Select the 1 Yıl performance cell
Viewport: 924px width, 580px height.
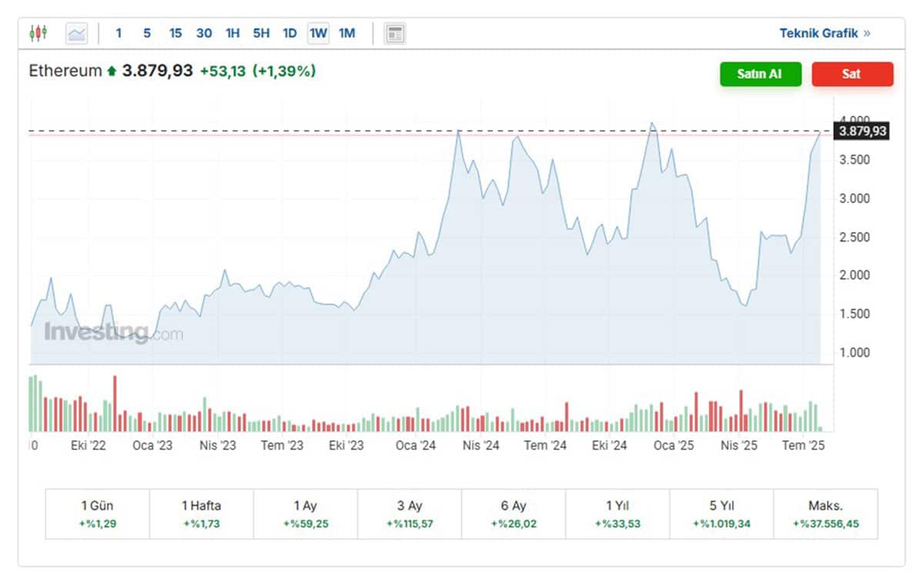617,514
